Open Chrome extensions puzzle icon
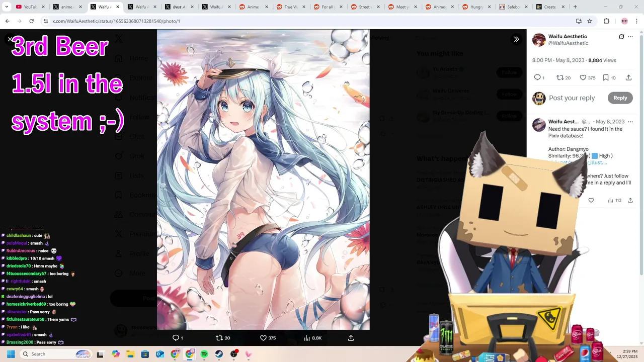 pyautogui.click(x=606, y=21)
